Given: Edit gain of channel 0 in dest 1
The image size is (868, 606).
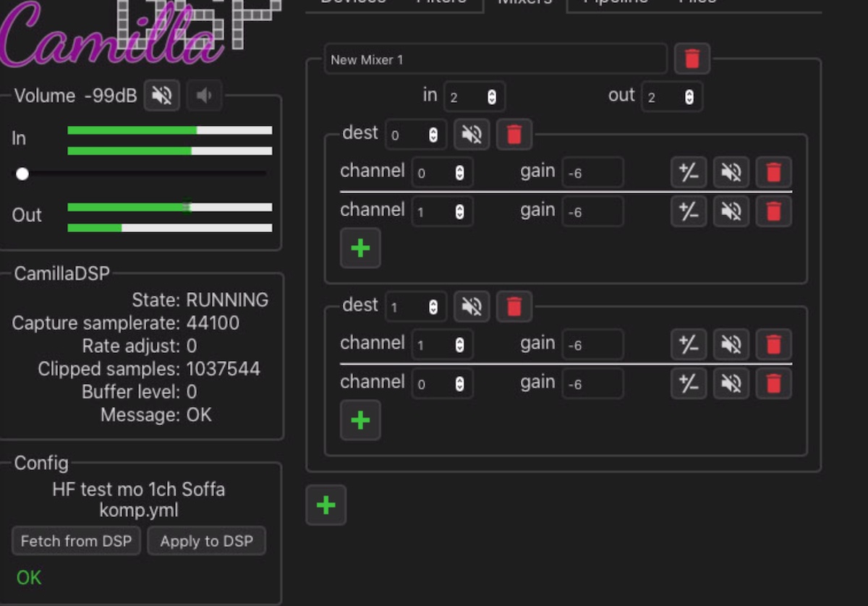Looking at the screenshot, I should click(x=593, y=384).
